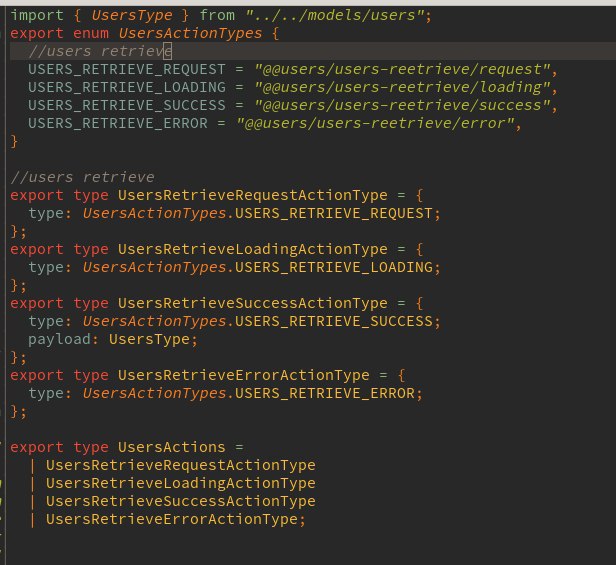The image size is (616, 565).
Task: Click the "@@users/users-reetrieve/error" string
Action: 375,124
